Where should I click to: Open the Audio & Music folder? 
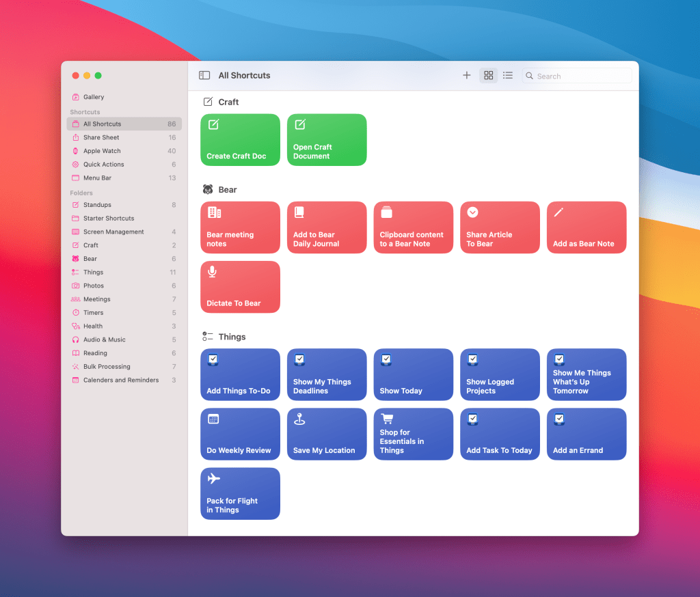[104, 339]
